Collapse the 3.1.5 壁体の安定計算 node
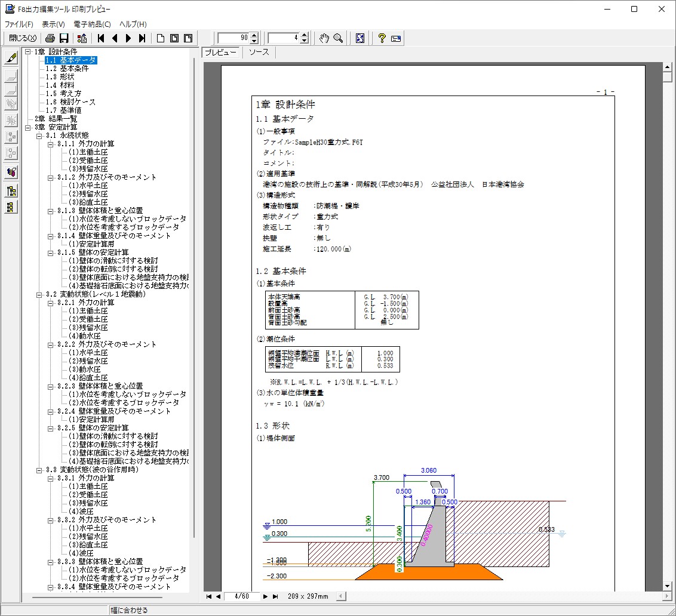The height and width of the screenshot is (616, 676). coord(50,252)
